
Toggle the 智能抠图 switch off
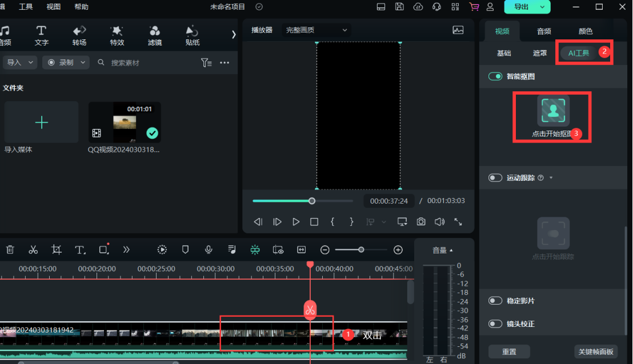pos(495,76)
